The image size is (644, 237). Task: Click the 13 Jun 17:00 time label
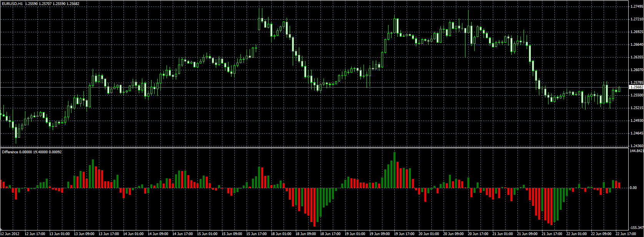click(109, 234)
